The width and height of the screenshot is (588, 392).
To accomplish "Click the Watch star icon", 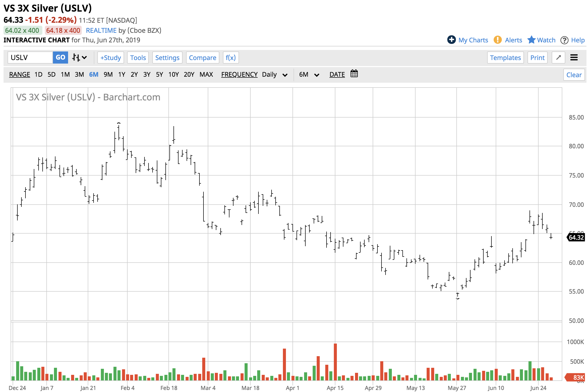I will tap(531, 40).
